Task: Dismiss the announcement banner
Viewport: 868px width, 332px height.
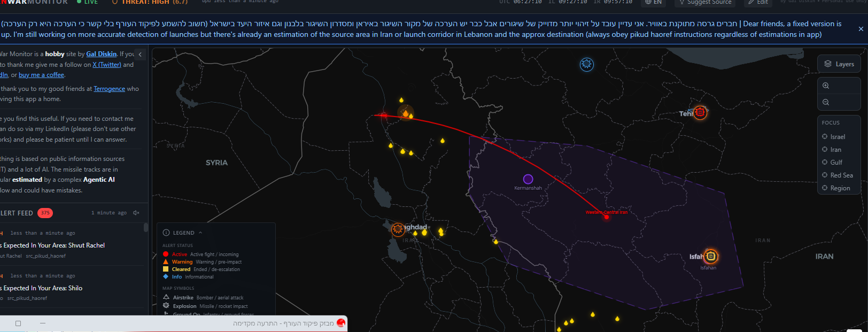Action: 861,29
